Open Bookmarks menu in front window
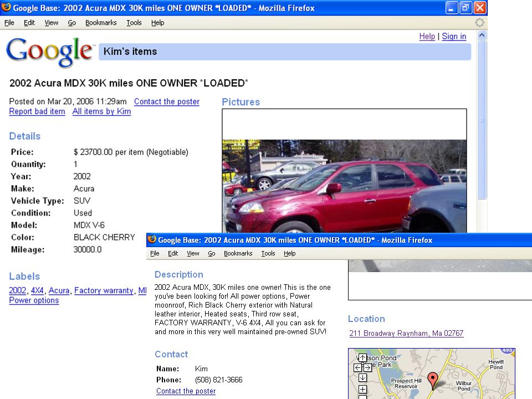The image size is (532, 399). coord(238,253)
